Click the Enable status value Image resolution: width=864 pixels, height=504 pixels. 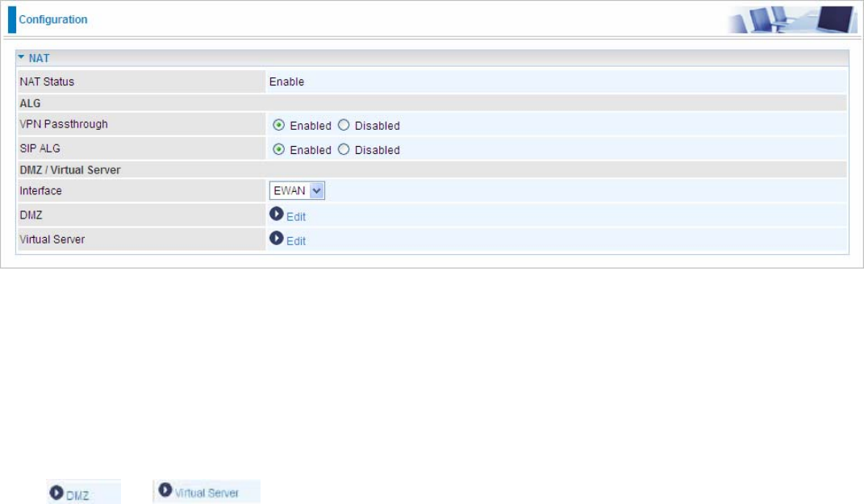coord(286,81)
